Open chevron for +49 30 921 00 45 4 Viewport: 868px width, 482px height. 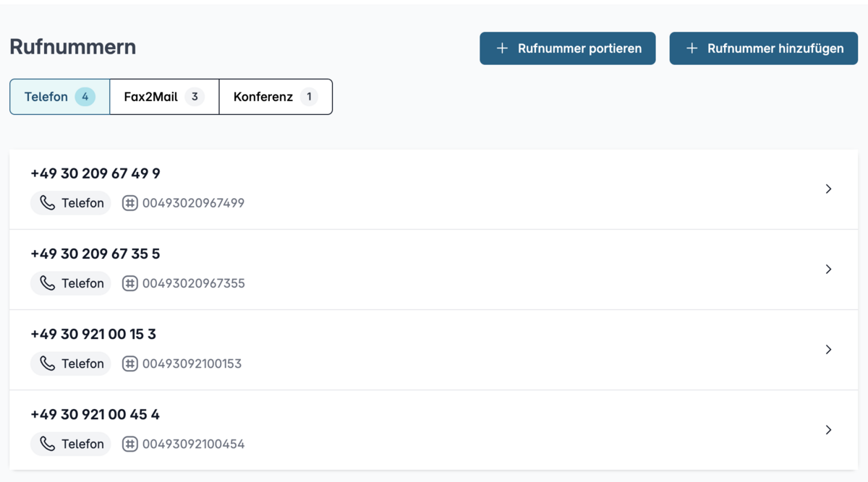(x=828, y=430)
